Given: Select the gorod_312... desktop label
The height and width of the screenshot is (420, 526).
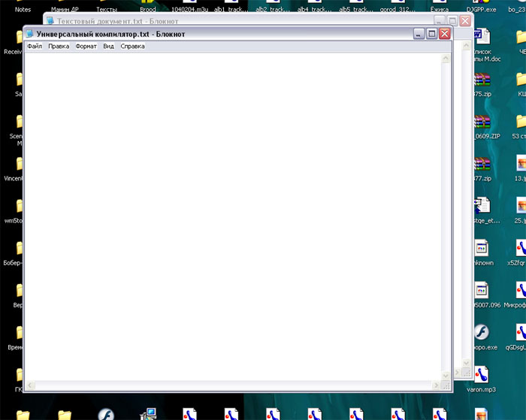Looking at the screenshot, I should pos(398,10).
